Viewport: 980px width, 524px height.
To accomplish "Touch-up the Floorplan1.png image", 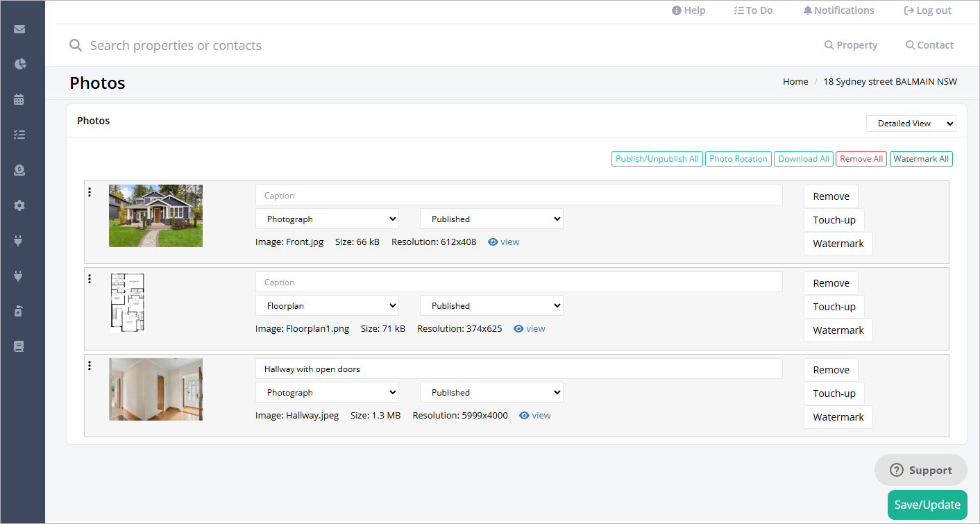I will pyautogui.click(x=834, y=307).
